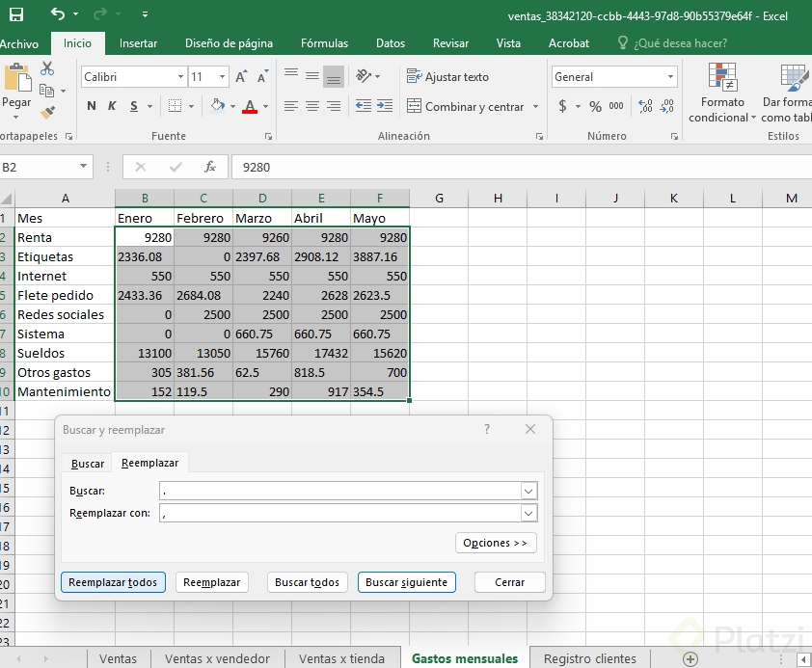Expand the General number format dropdown

(670, 77)
